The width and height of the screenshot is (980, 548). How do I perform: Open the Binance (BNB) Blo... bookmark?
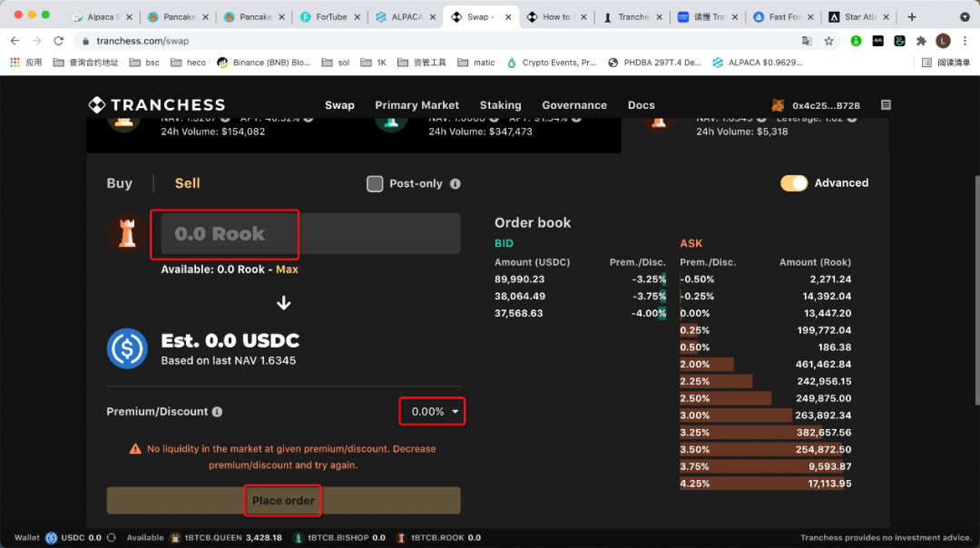coord(263,63)
